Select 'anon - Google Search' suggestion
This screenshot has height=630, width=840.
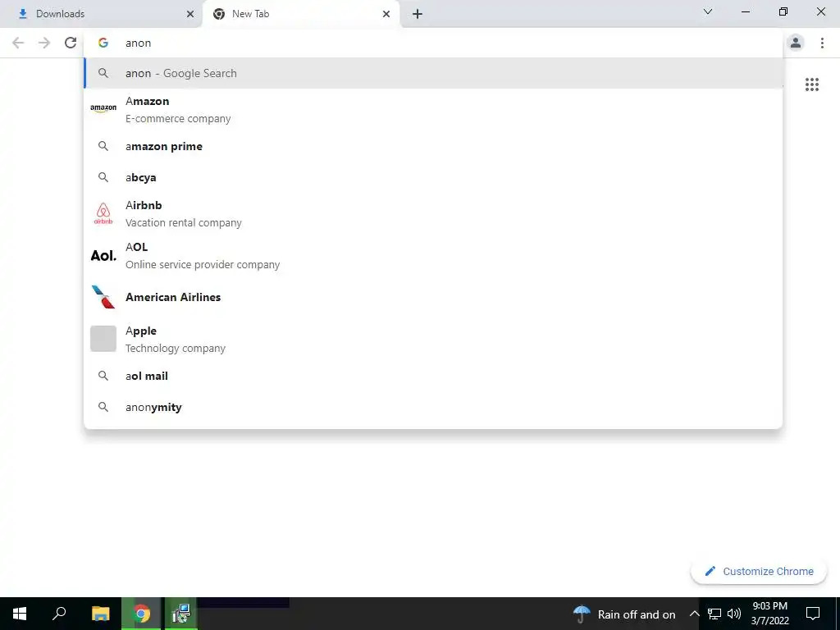(x=433, y=73)
